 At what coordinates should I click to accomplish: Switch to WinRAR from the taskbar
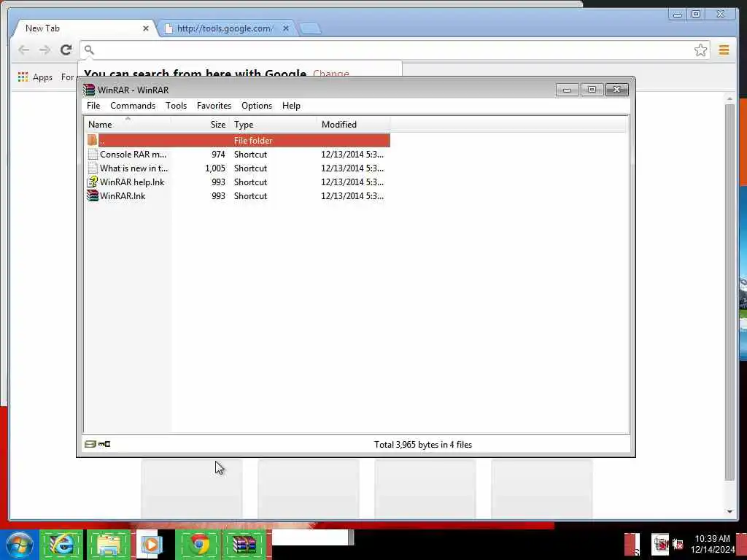pyautogui.click(x=244, y=544)
